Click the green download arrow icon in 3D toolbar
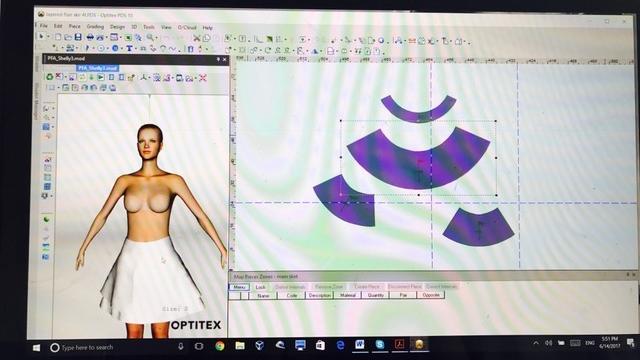 91,77
